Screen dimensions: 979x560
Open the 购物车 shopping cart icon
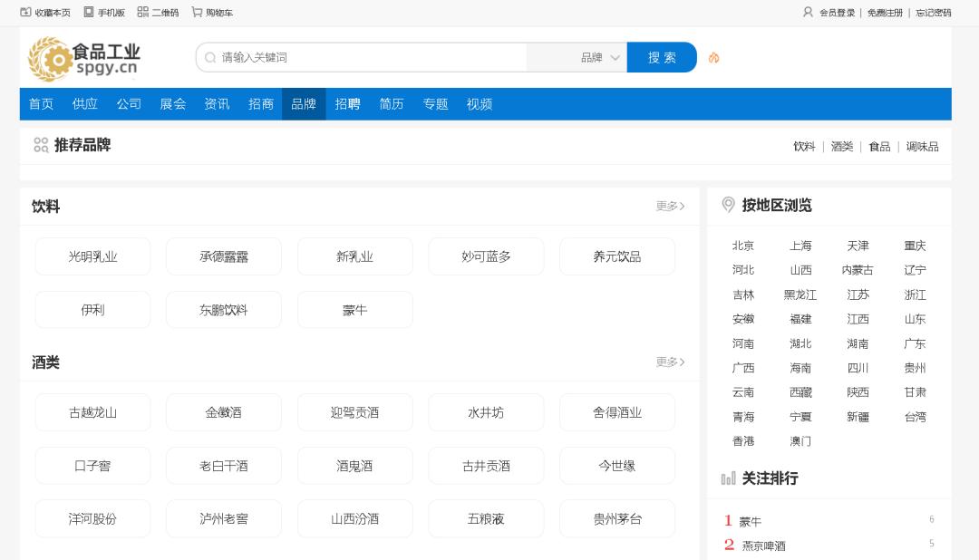(197, 12)
